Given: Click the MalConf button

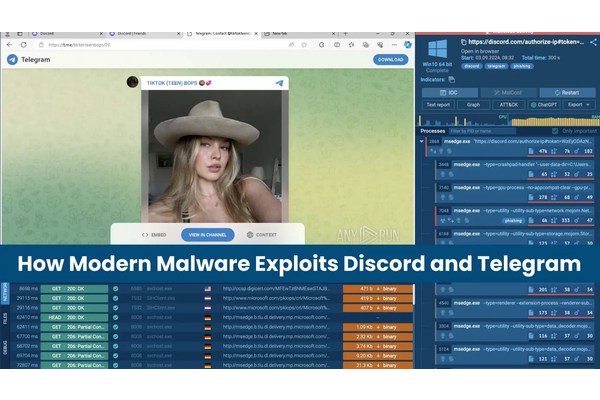Looking at the screenshot, I should tap(508, 93).
